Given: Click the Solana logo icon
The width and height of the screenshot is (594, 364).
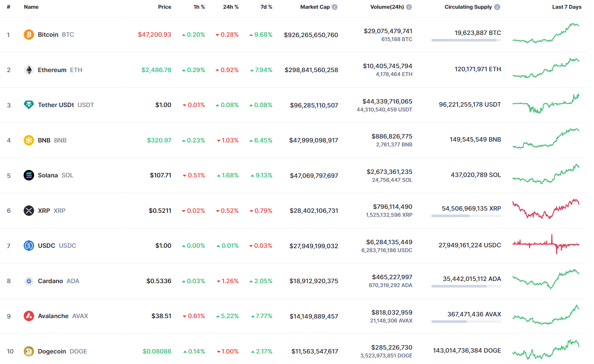Looking at the screenshot, I should pyautogui.click(x=29, y=175).
